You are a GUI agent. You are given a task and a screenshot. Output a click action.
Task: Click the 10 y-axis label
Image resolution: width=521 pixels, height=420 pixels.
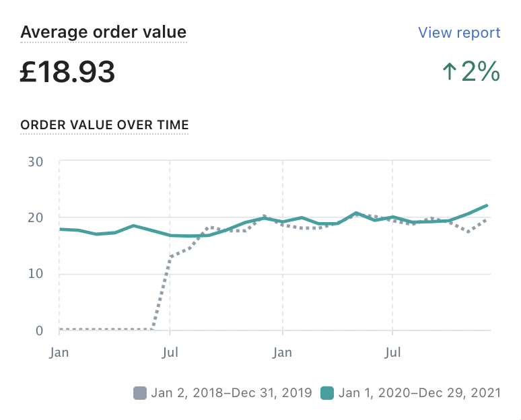[36, 274]
